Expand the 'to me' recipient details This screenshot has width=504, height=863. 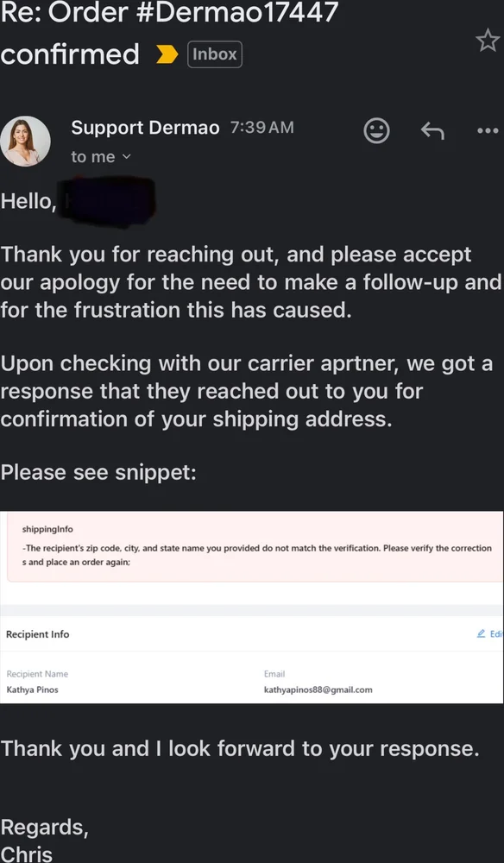(101, 157)
